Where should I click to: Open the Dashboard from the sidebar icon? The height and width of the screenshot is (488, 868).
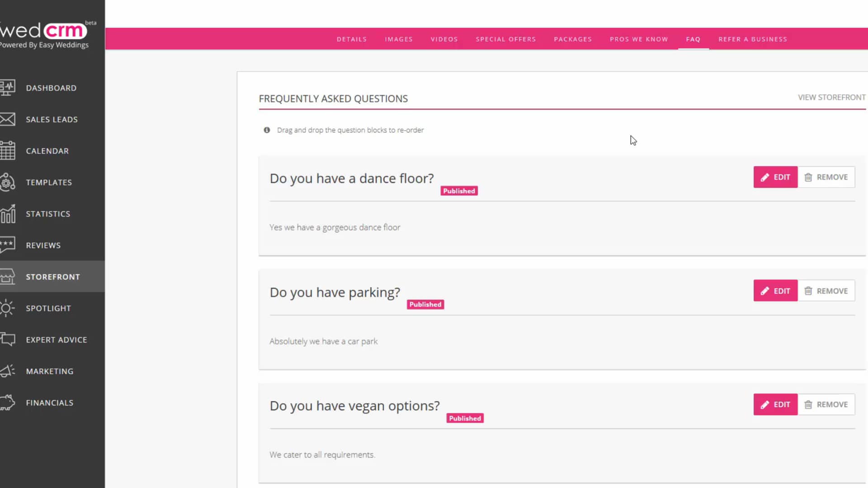[x=9, y=88]
